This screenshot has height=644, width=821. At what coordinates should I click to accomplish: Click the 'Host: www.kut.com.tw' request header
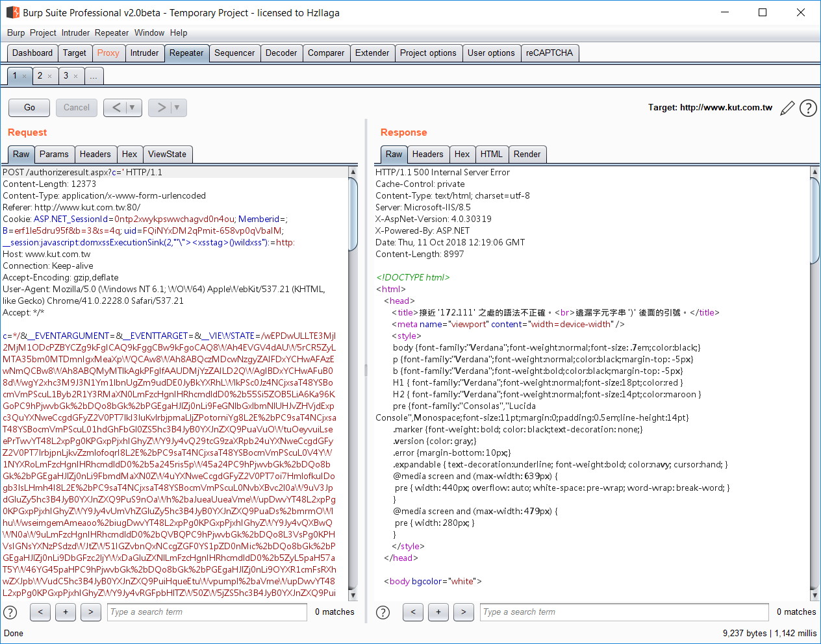(x=46, y=254)
